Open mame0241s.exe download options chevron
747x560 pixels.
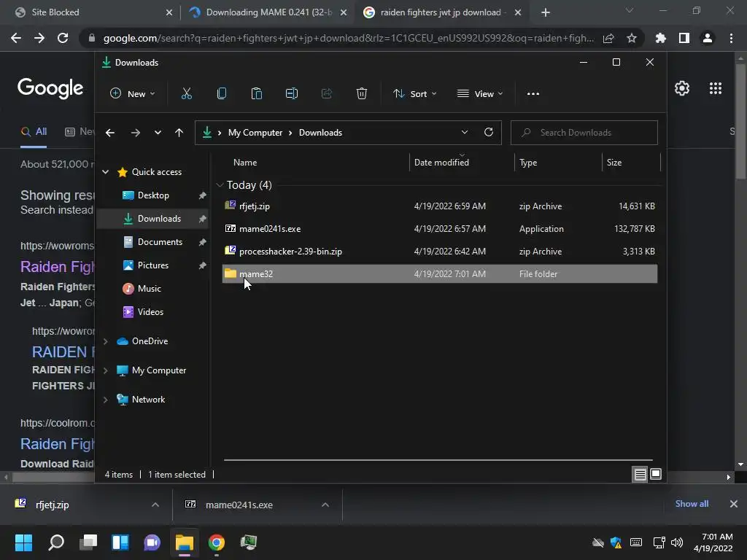tap(325, 505)
